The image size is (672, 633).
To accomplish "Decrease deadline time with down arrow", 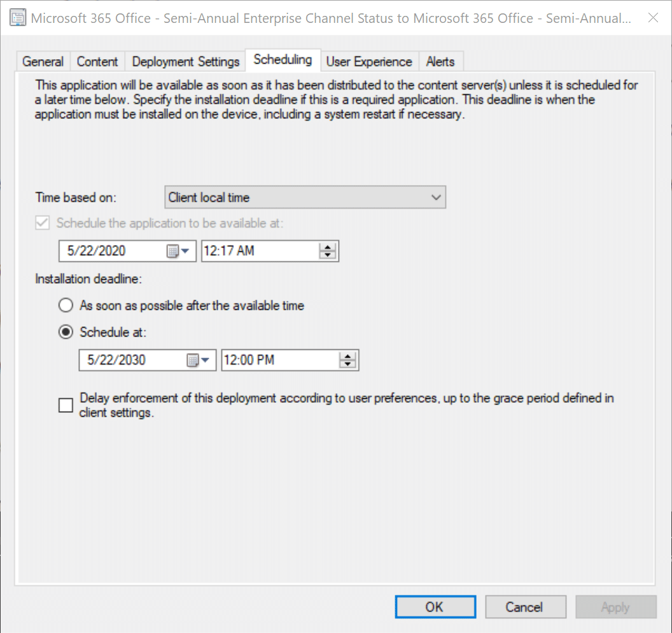I will [347, 365].
